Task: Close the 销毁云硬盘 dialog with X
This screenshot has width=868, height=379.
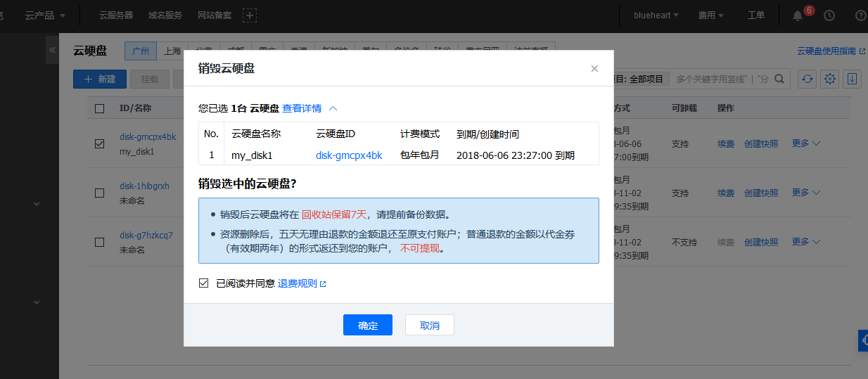Action: tap(594, 68)
